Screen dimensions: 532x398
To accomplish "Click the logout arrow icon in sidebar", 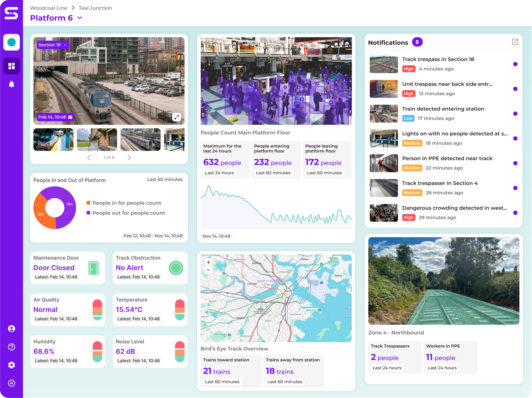I will coord(11,383).
